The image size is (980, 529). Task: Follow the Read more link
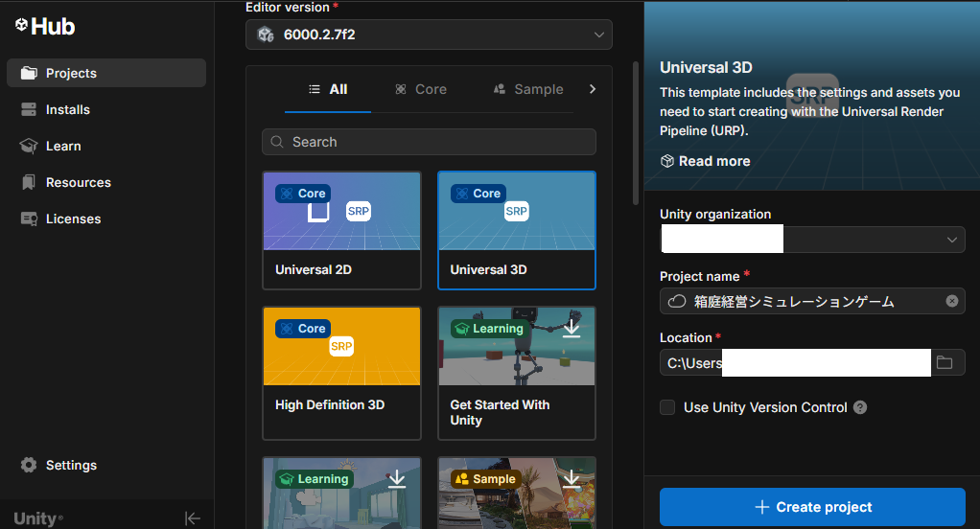713,161
